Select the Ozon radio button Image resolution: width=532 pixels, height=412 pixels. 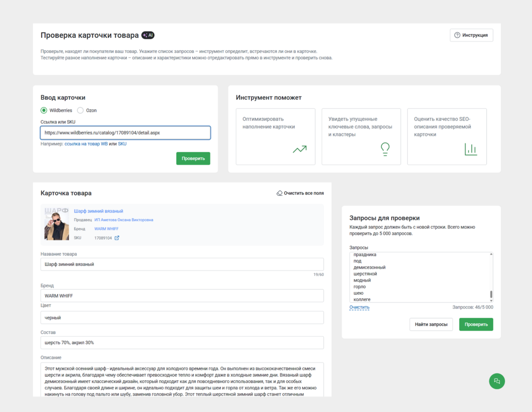point(81,110)
